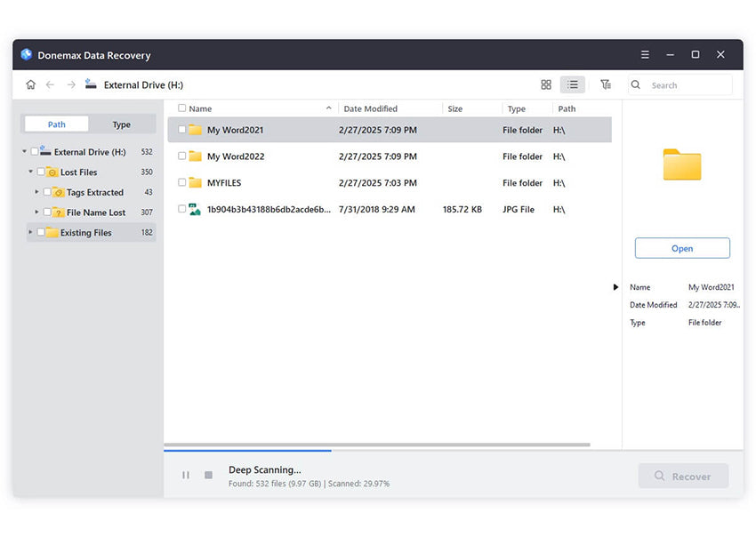This screenshot has height=537, width=756.
Task: Toggle sort order arrow on Name column
Action: 329,108
